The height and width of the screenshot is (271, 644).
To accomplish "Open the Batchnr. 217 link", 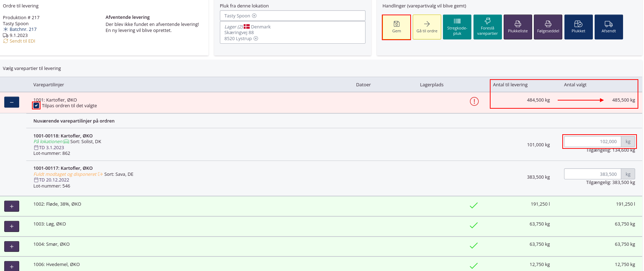I will click(x=23, y=29).
